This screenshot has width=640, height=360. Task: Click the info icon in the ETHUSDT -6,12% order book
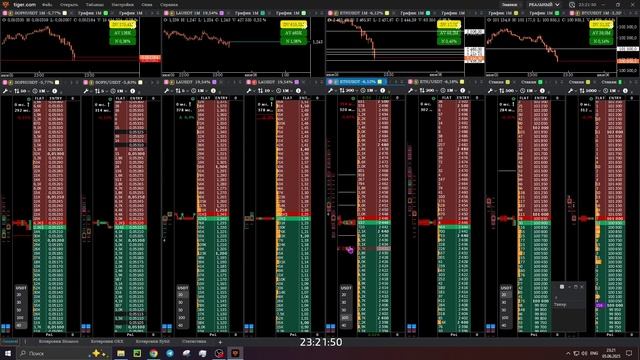pyautogui.click(x=382, y=91)
